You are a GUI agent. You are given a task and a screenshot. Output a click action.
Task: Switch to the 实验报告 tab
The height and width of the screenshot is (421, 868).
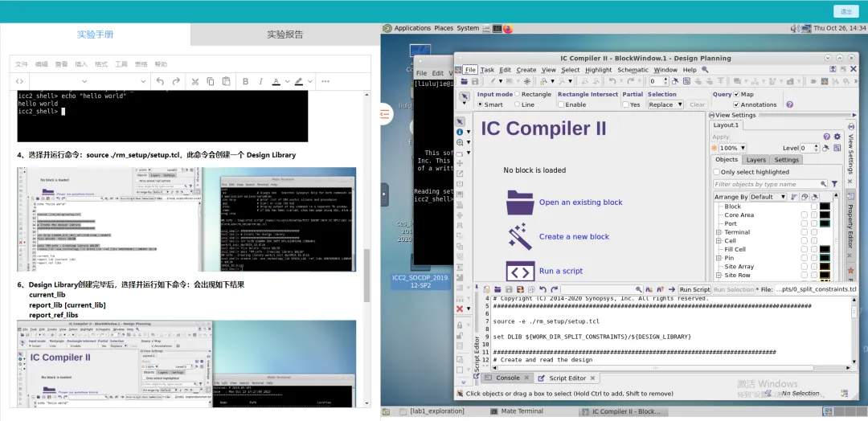click(x=285, y=35)
